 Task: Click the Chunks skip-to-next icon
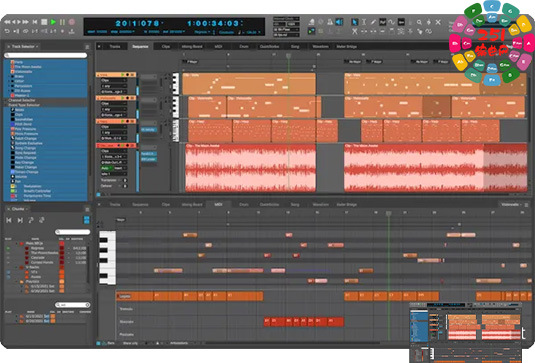point(20,220)
